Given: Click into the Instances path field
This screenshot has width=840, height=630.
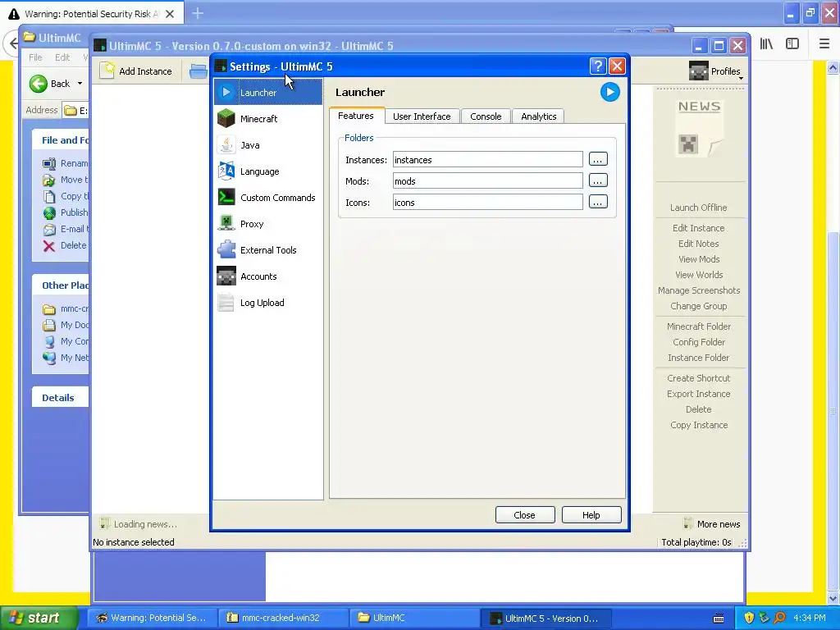Looking at the screenshot, I should point(487,160).
